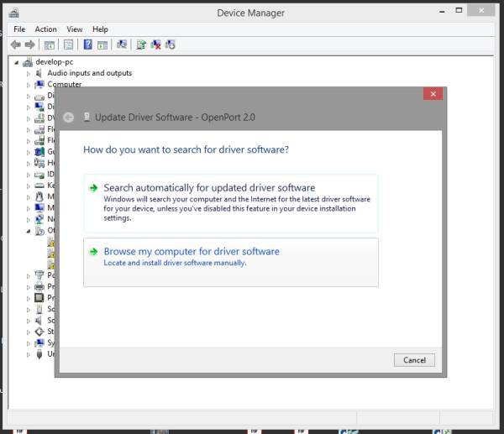Click the Forward arrow in Device Manager toolbar
504x434 pixels.
[30, 44]
